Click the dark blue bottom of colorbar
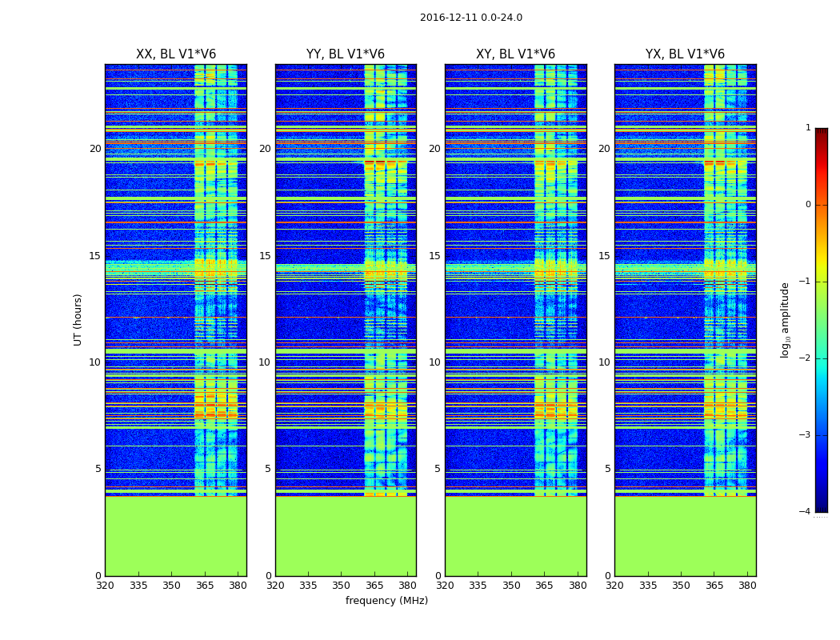 [x=822, y=507]
